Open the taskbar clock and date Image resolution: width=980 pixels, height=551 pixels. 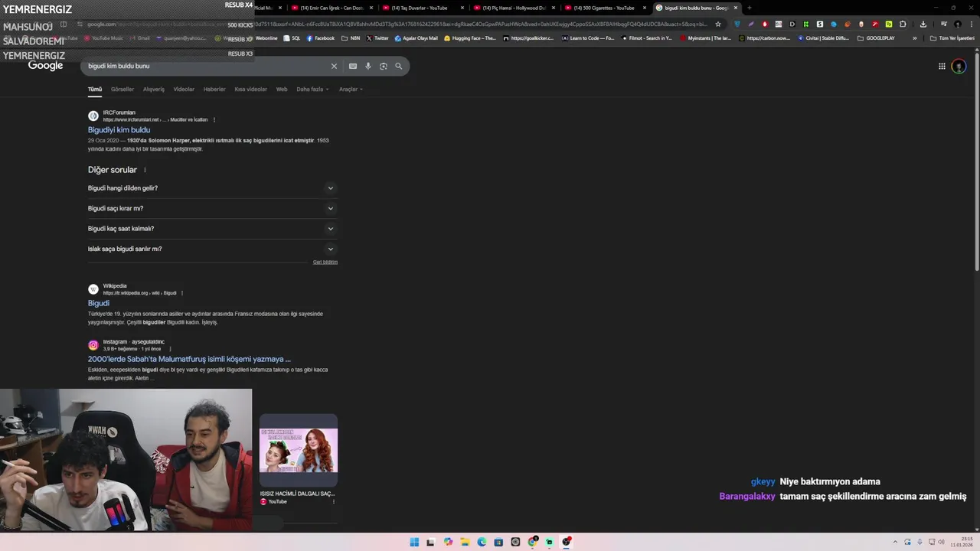click(x=962, y=542)
